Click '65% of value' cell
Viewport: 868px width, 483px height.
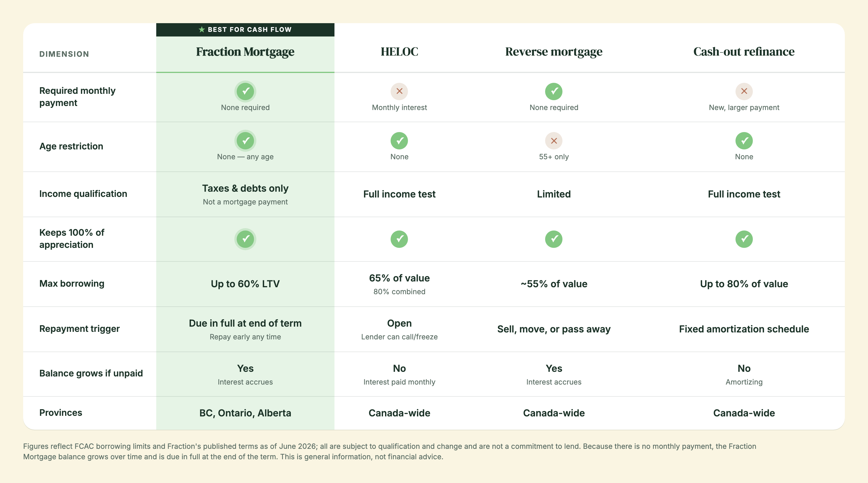click(399, 278)
